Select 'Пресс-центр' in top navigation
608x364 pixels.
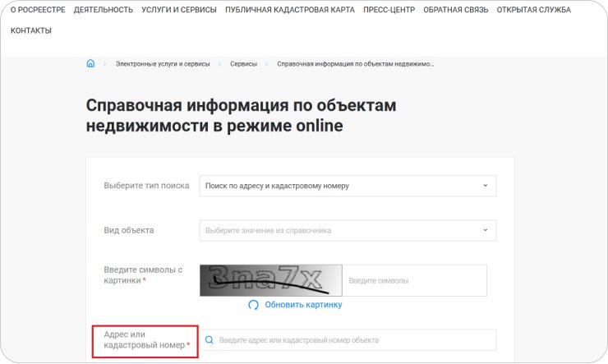[x=389, y=10]
